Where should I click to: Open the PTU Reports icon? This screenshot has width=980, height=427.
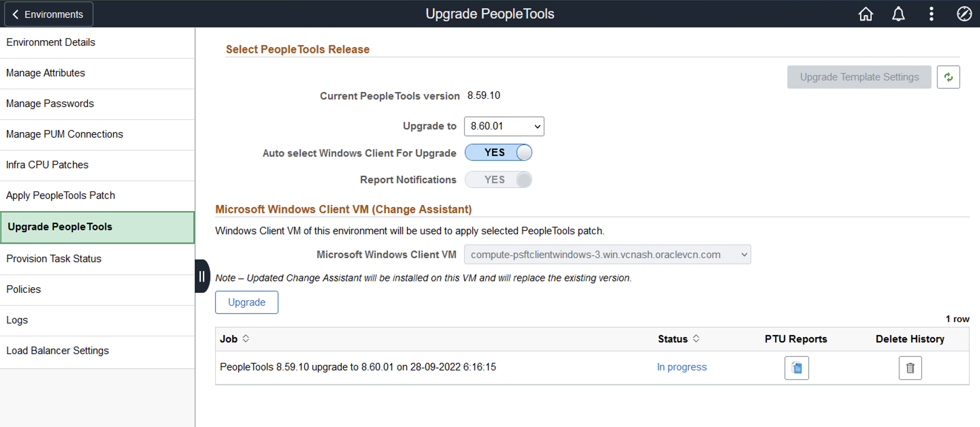[x=796, y=368]
